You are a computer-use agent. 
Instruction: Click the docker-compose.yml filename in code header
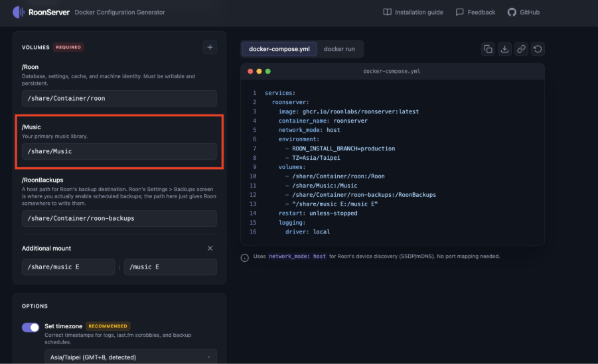click(392, 72)
